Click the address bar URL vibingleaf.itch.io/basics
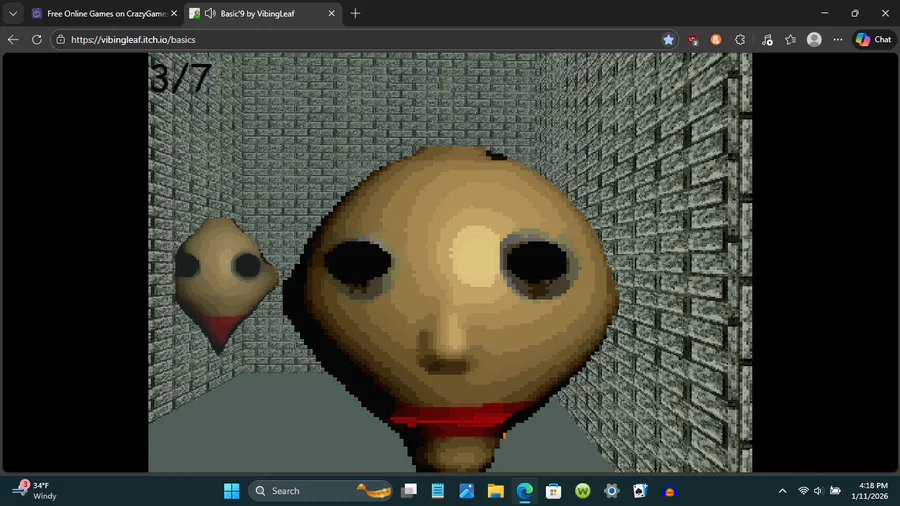Screen dimensions: 900x506 click(x=133, y=40)
